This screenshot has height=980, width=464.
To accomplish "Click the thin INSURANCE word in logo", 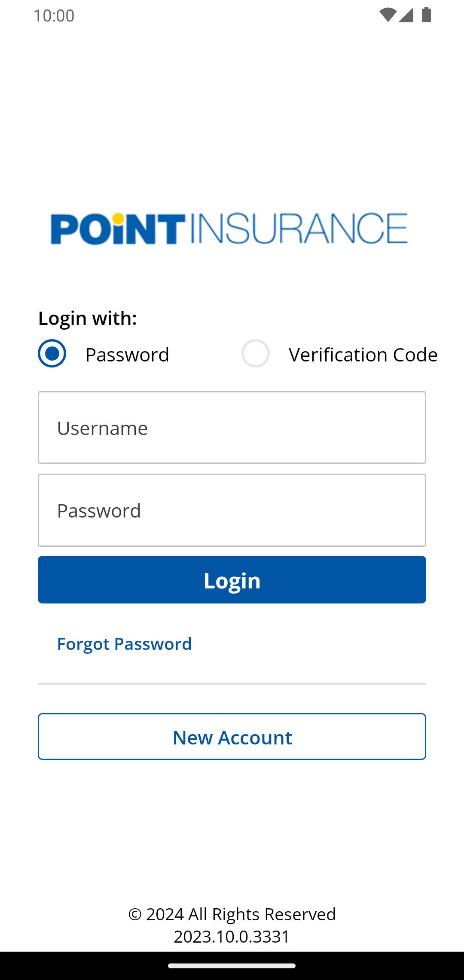I will (298, 229).
